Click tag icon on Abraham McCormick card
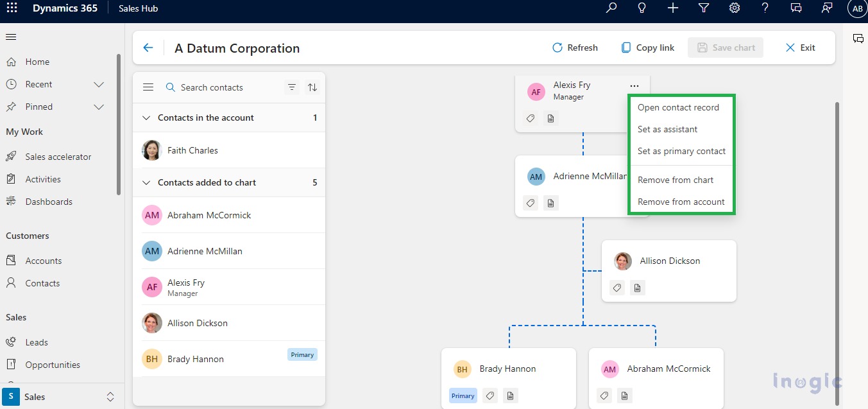Viewport: 868px width, 409px height. pos(604,396)
